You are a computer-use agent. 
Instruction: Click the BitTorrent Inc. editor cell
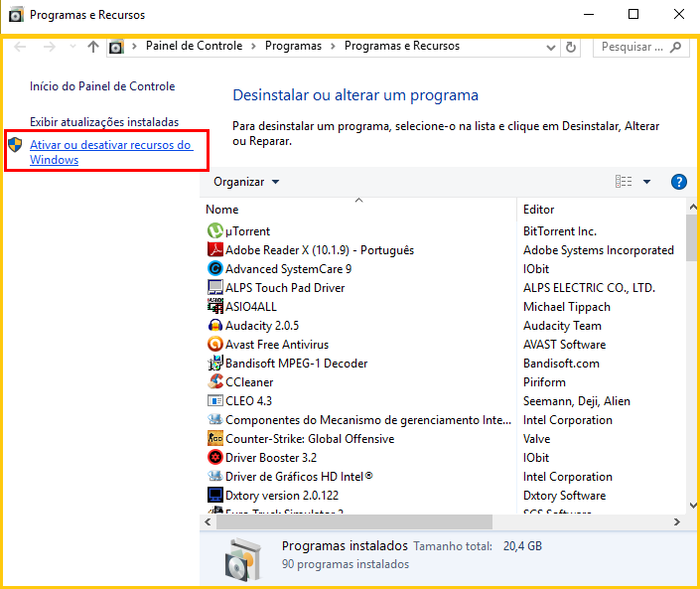click(x=560, y=231)
